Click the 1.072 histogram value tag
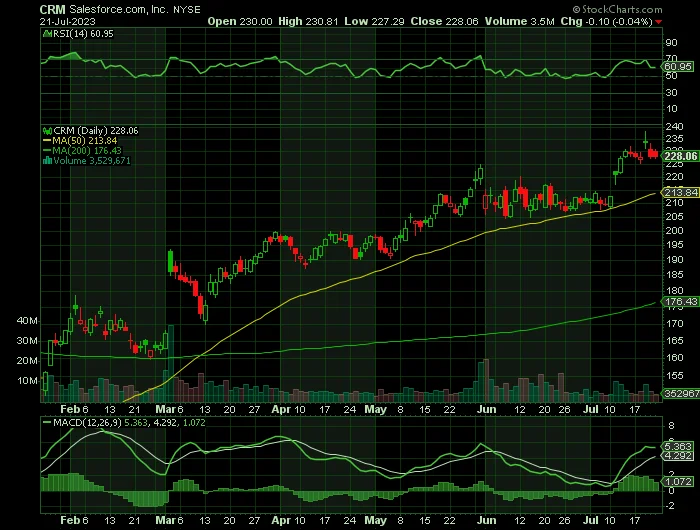Viewport: 700px width, 530px height. 679,482
